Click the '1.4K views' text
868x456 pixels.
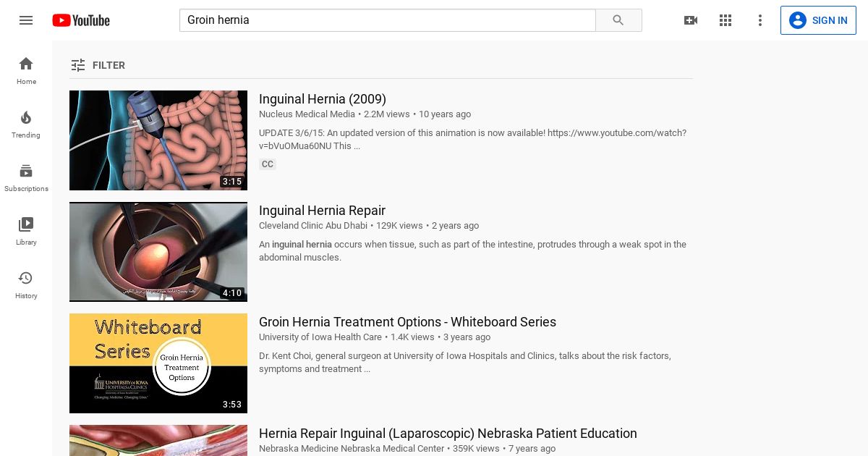click(412, 337)
